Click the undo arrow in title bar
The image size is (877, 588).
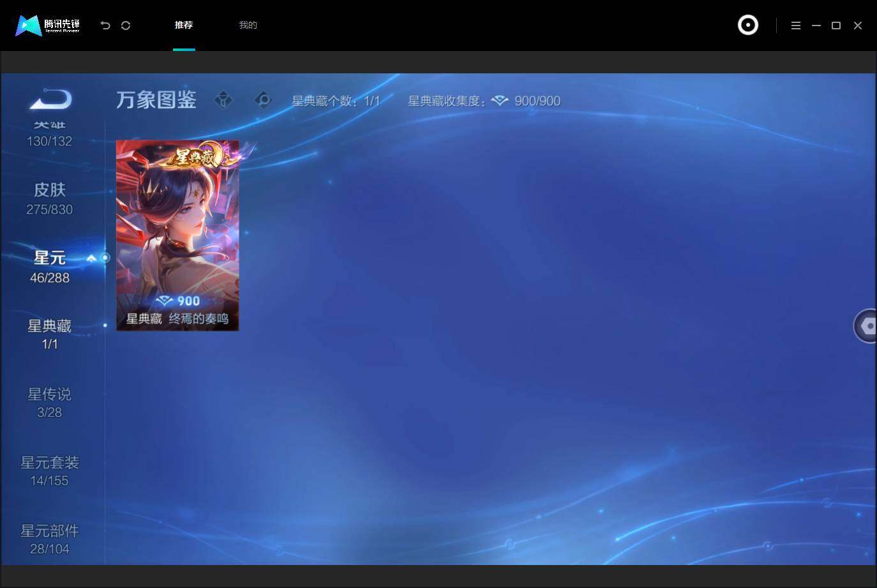(105, 26)
